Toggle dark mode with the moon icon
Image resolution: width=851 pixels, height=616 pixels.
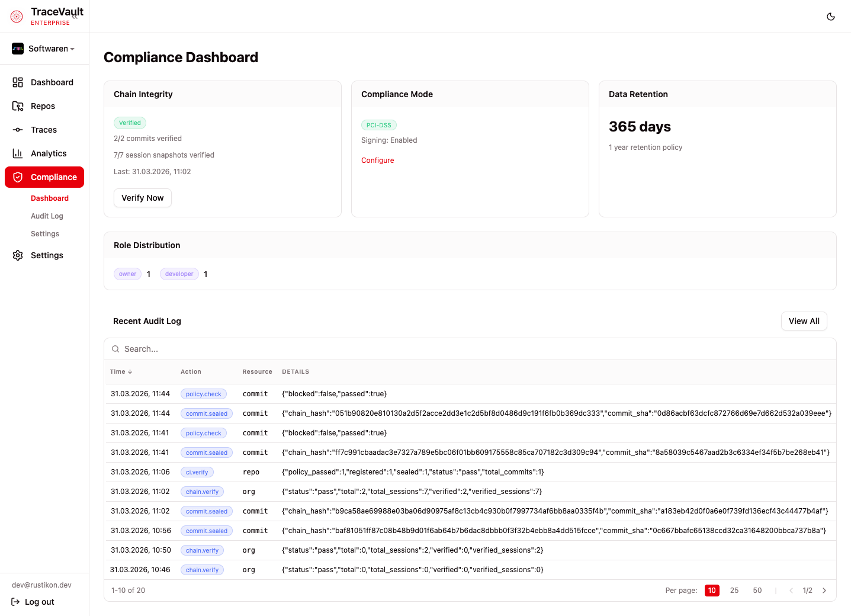(830, 17)
